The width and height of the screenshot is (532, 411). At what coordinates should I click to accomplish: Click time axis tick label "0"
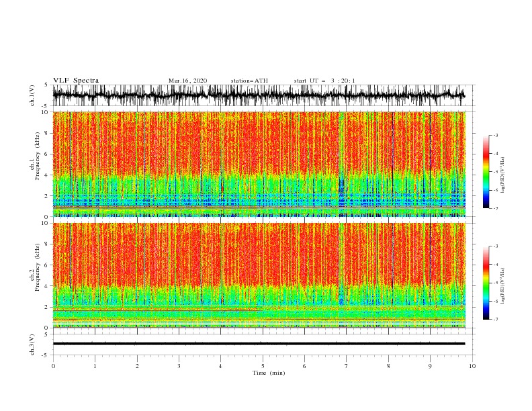click(53, 366)
